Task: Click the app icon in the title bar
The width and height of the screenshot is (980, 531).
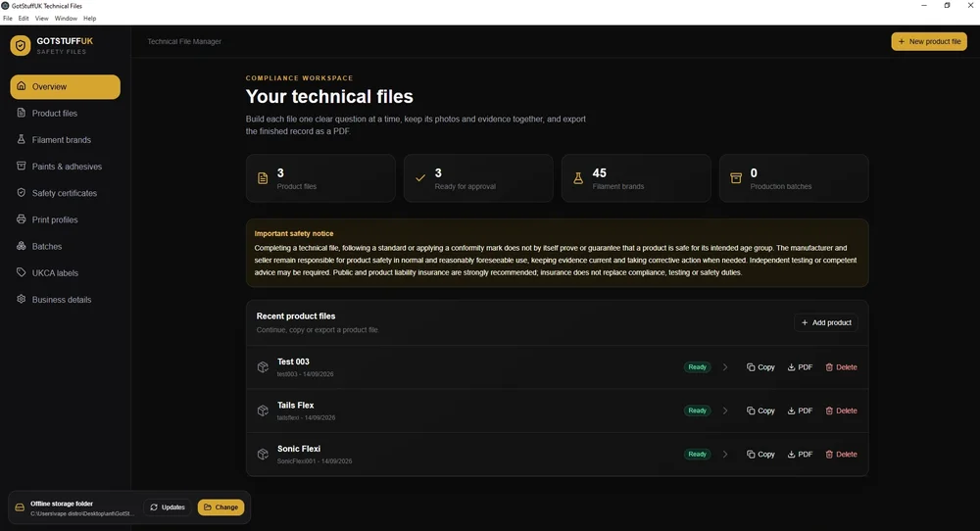Action: (x=5, y=6)
